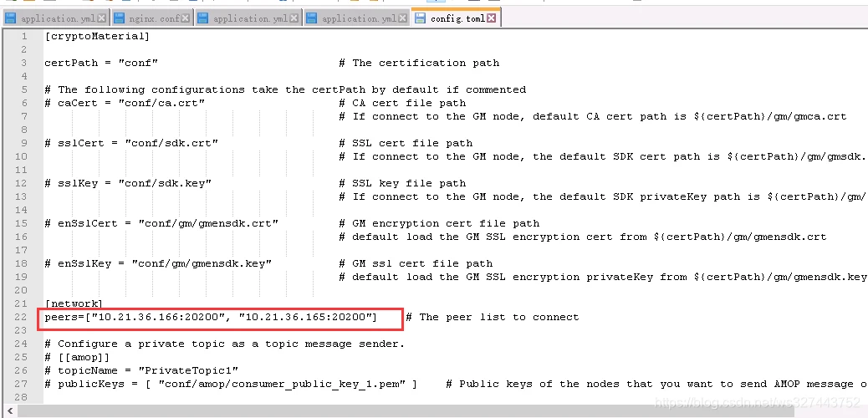This screenshot has height=418, width=868.
Task: Click line number 1 in the margin
Action: pos(24,36)
